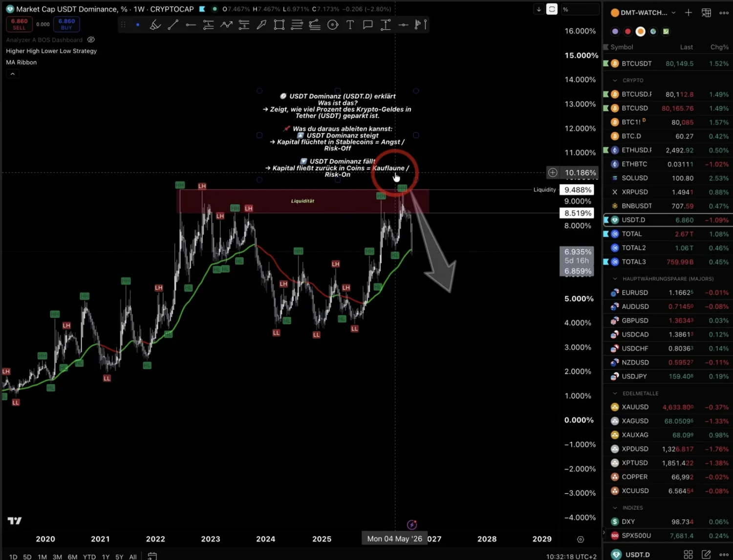Select the blue dot favorite tool
Screen dimensions: 733x560
(138, 24)
